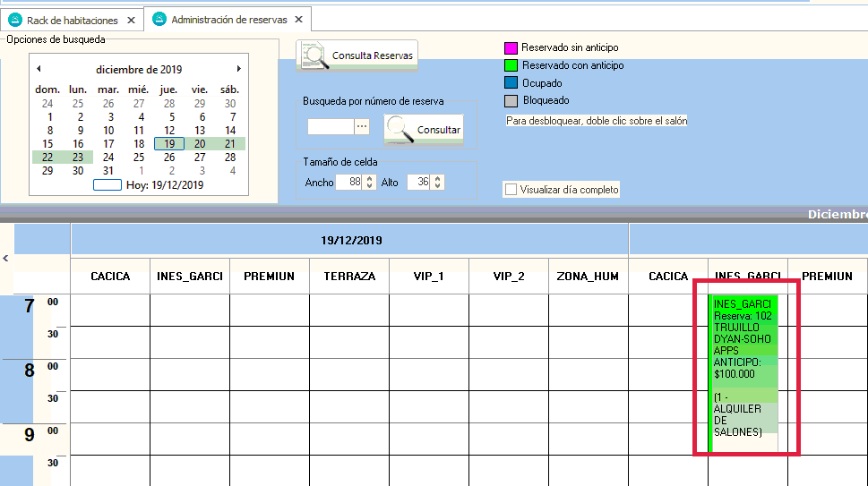868x486 pixels.
Task: Select December 25 in the calendar
Action: coord(139,157)
